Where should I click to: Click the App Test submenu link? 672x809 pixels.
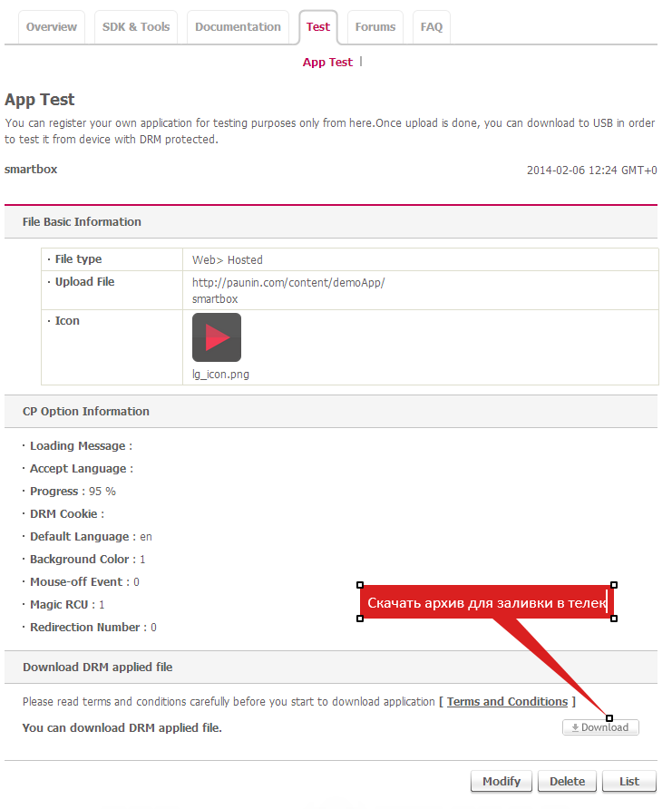click(327, 63)
